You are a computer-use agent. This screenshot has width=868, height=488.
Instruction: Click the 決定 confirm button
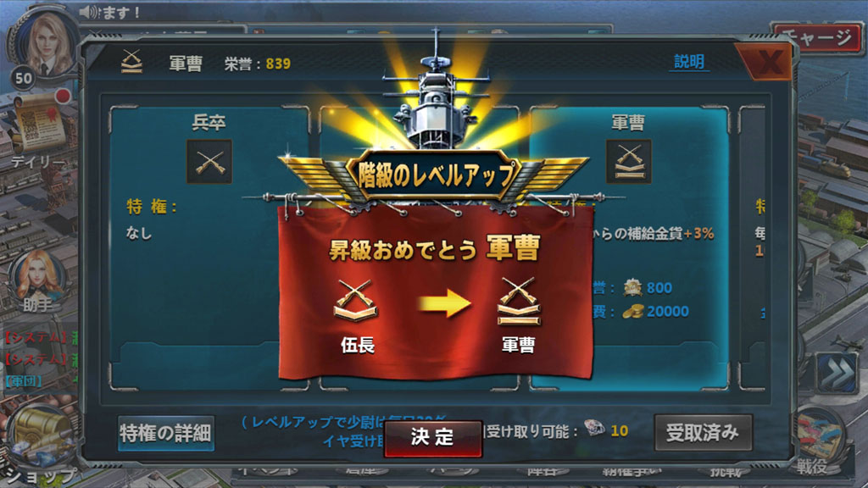pos(432,438)
